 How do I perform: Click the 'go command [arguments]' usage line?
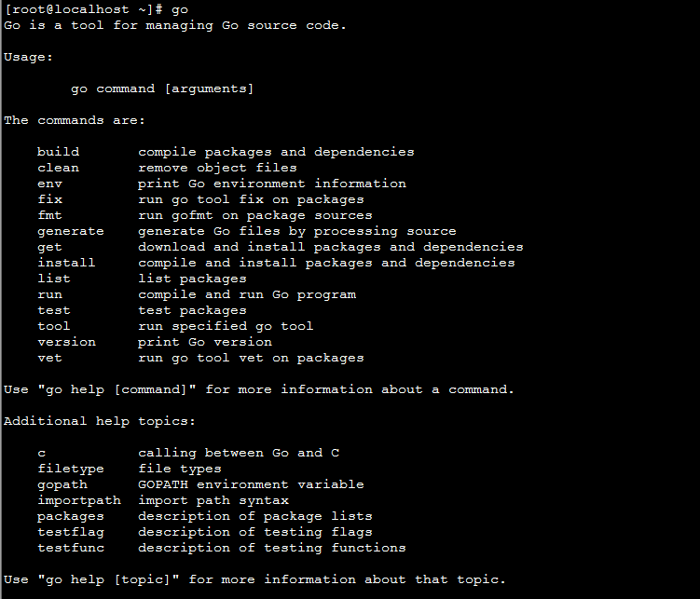click(162, 88)
